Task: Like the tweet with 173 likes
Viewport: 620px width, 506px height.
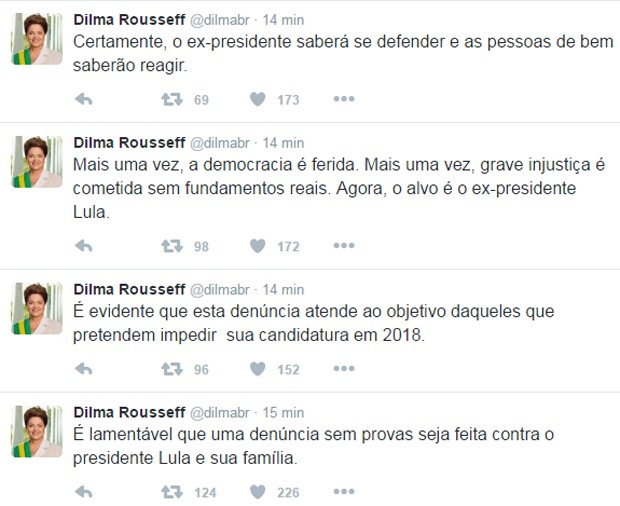Action: tap(257, 100)
